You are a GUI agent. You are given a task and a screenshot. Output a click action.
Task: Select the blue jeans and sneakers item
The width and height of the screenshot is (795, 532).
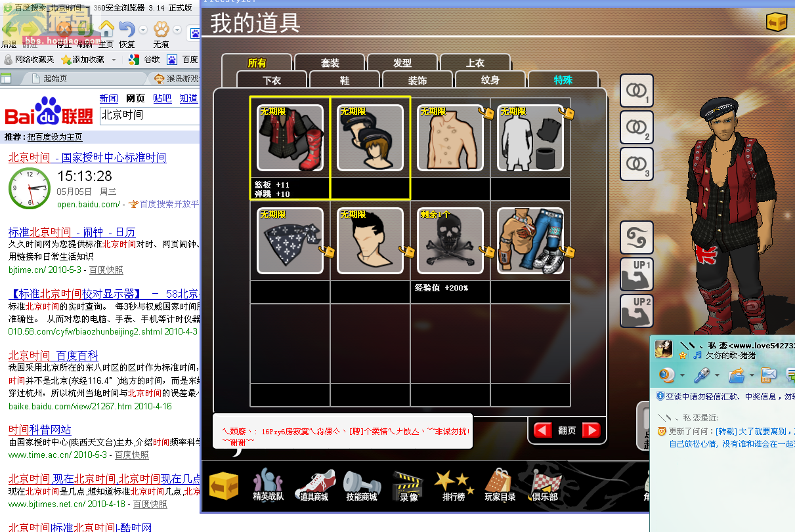coord(530,241)
